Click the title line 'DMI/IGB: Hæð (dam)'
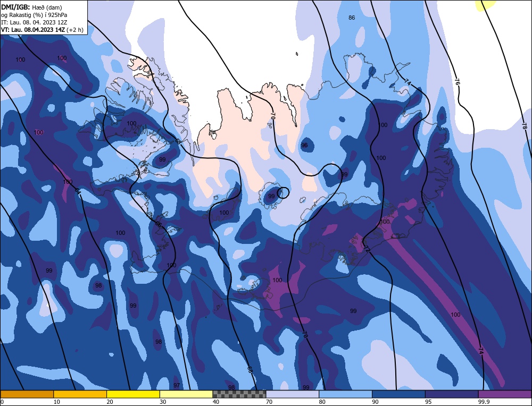Image resolution: width=532 pixels, height=406 pixels. coord(31,7)
